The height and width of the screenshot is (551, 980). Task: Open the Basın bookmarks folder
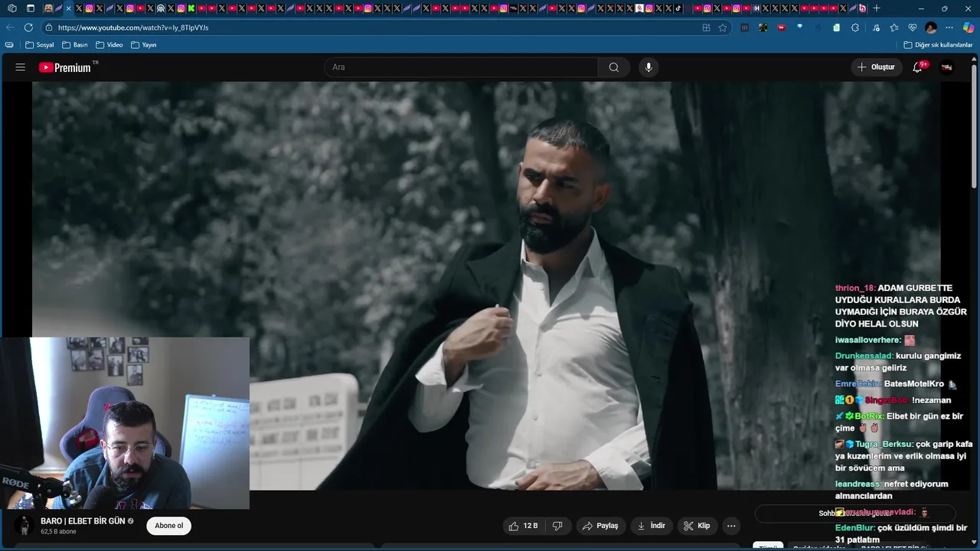click(x=75, y=45)
